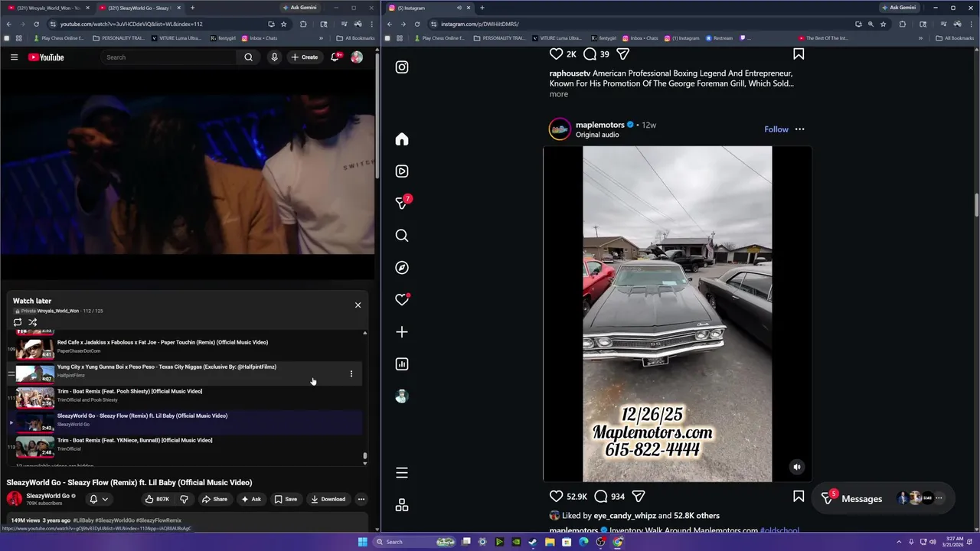Open Instagram notifications heart in sidebar

coord(402,300)
